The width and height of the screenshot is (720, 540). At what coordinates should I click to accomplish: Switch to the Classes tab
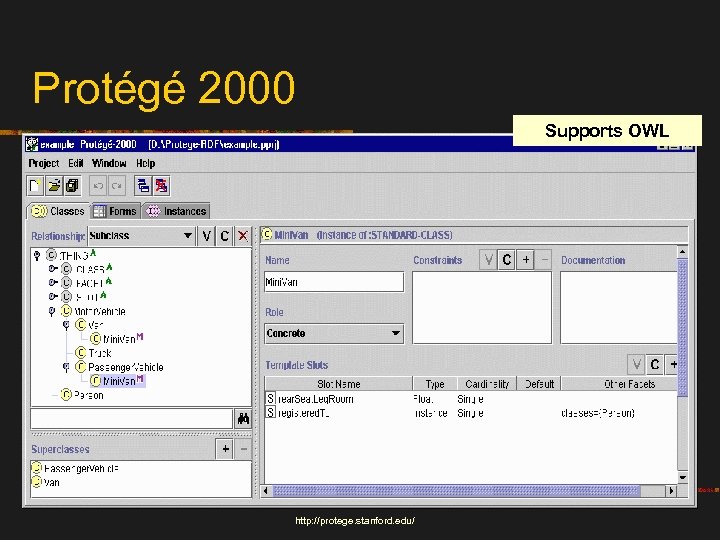pyautogui.click(x=58, y=211)
